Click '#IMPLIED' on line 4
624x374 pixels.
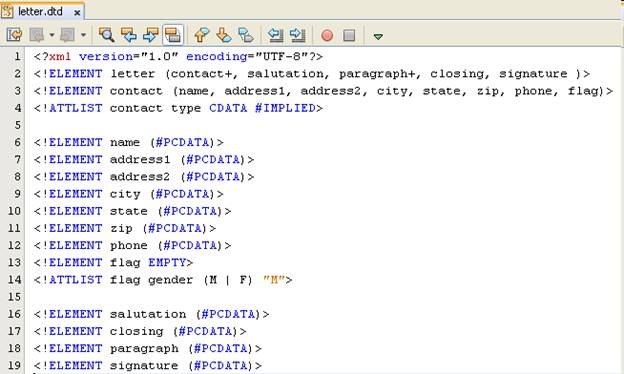(285, 108)
